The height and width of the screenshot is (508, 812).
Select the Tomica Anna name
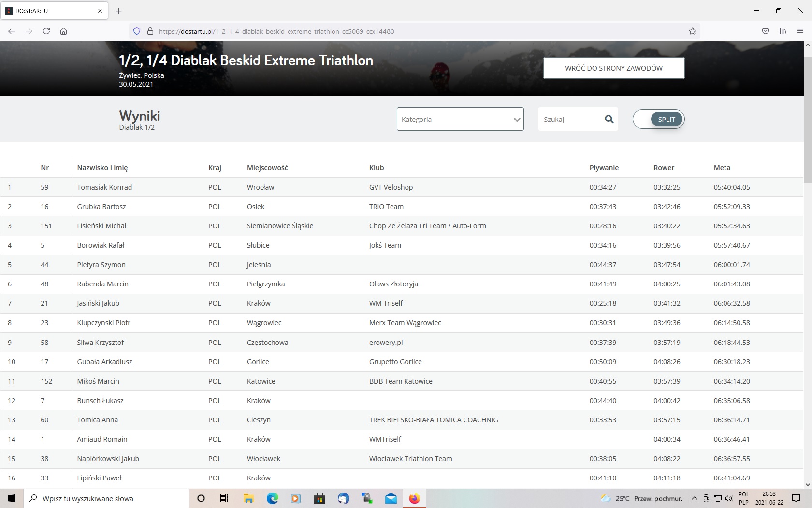97,420
